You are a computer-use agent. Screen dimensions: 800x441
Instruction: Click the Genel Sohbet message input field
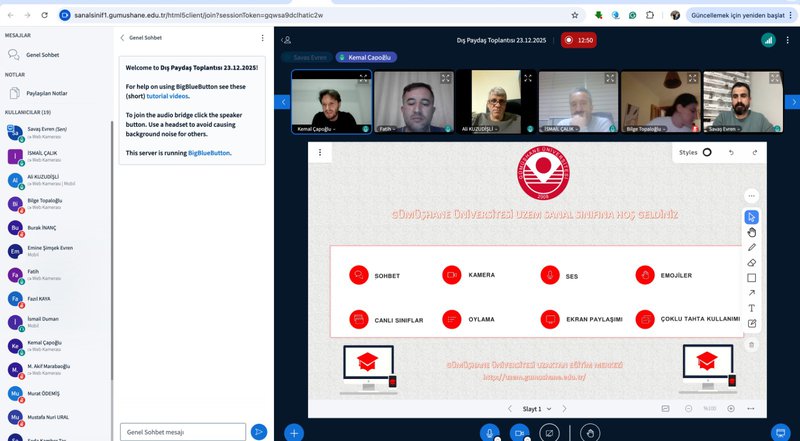pos(182,431)
